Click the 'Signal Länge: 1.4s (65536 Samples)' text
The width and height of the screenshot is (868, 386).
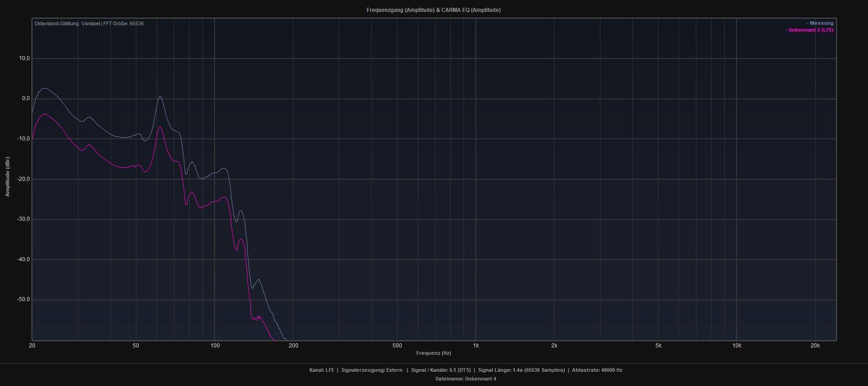[521, 370]
